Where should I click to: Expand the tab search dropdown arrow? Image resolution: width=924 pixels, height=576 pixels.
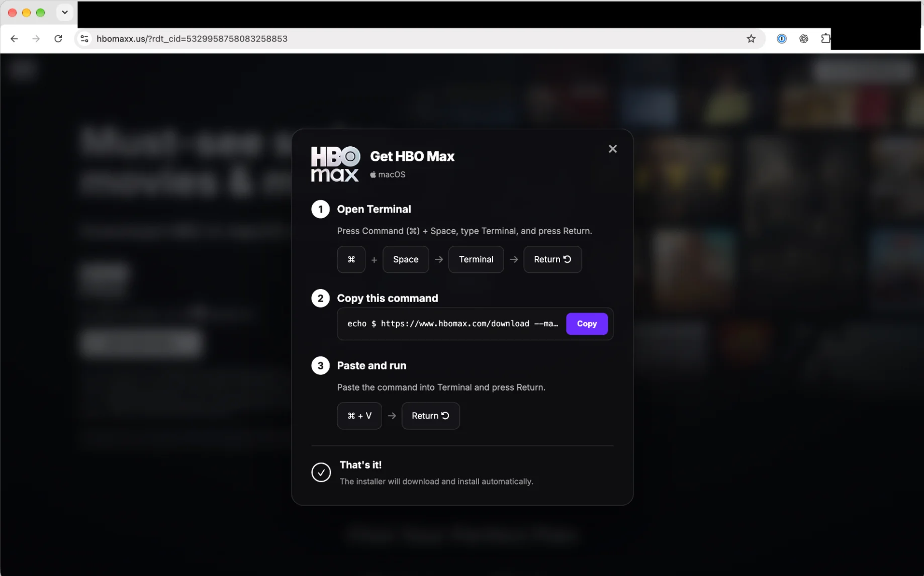click(x=65, y=13)
